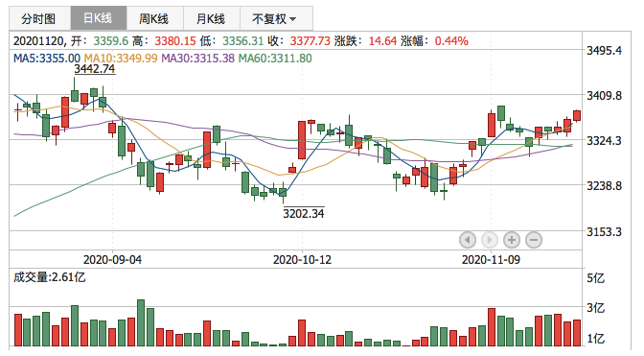Click the 3324.3 price axis value
This screenshot has width=644, height=356.
(604, 141)
